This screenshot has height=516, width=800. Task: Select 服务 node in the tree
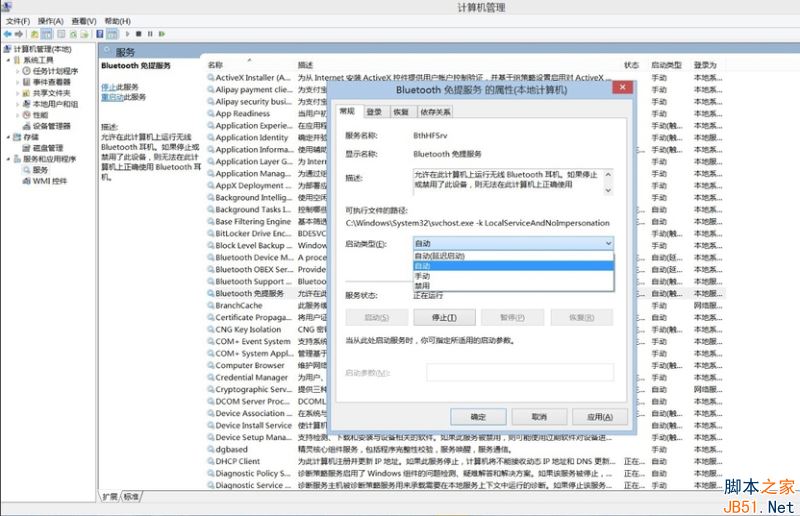point(40,170)
